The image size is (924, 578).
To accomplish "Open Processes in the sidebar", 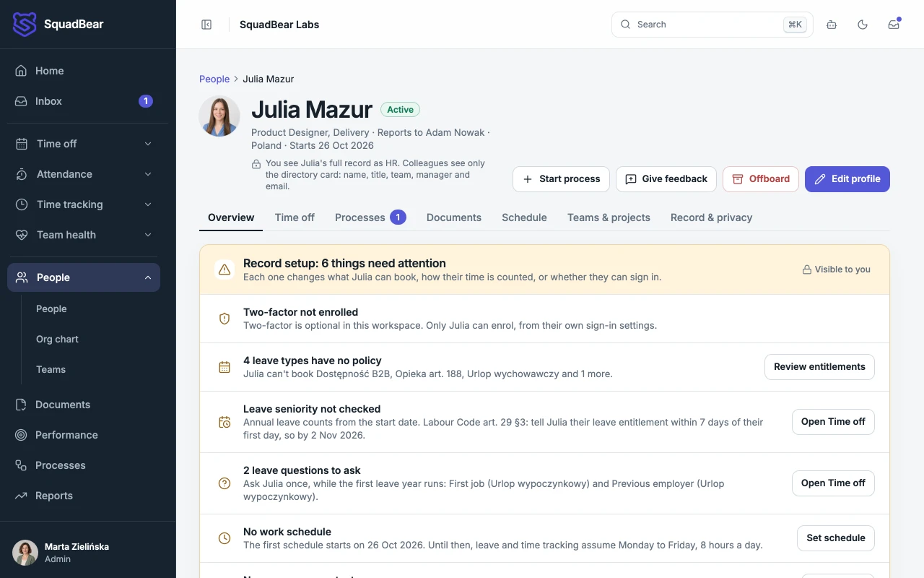I will (x=84, y=465).
